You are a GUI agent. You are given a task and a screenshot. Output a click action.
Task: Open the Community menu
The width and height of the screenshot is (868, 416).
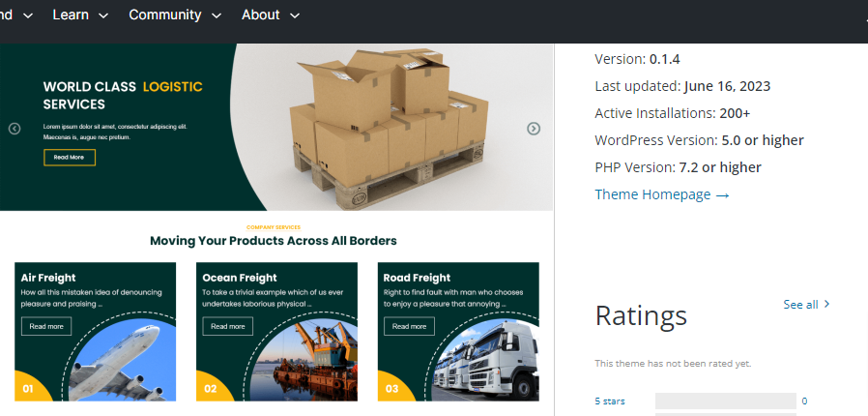tap(175, 15)
